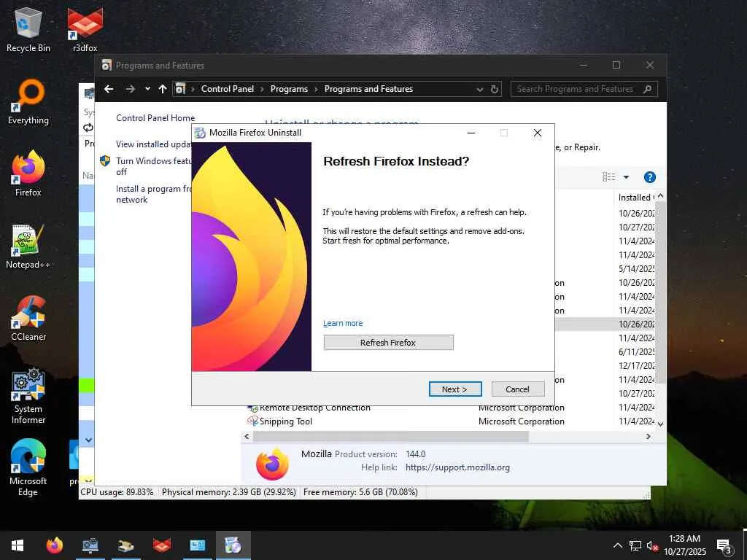Click the Control Panel taskbar icon

[x=198, y=545]
